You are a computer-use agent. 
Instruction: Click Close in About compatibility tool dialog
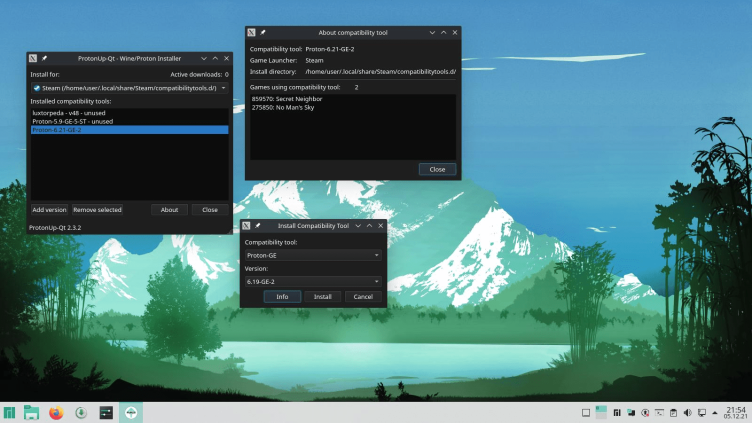click(437, 169)
